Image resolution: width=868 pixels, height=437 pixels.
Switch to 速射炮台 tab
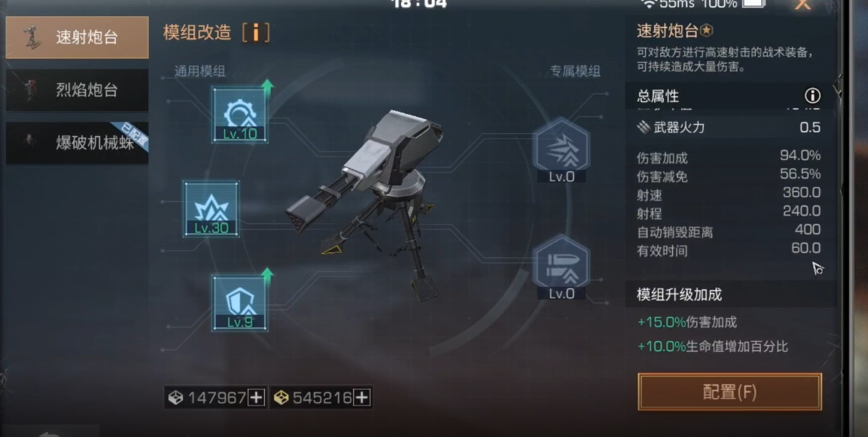[x=77, y=38]
